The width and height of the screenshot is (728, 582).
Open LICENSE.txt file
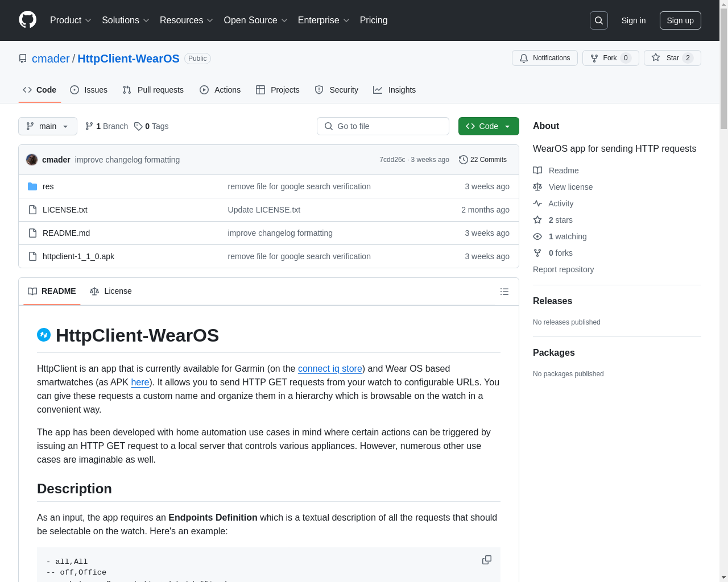click(x=65, y=210)
